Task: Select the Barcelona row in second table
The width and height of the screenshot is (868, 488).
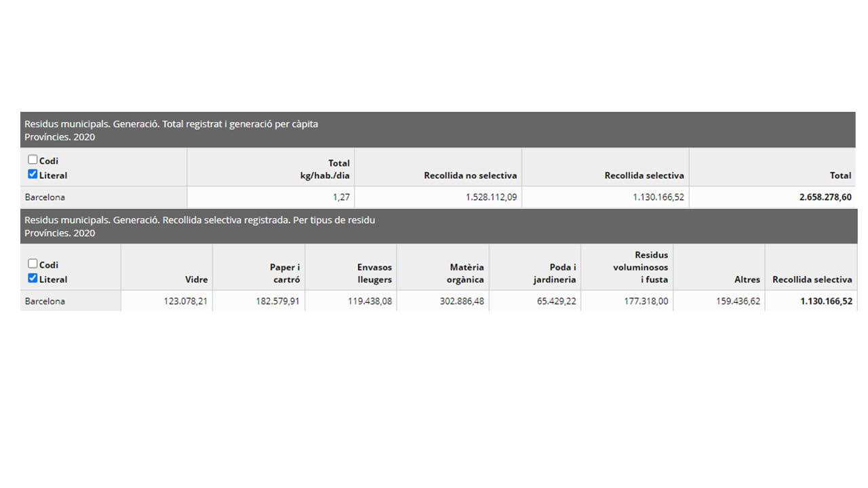Action: 437,301
